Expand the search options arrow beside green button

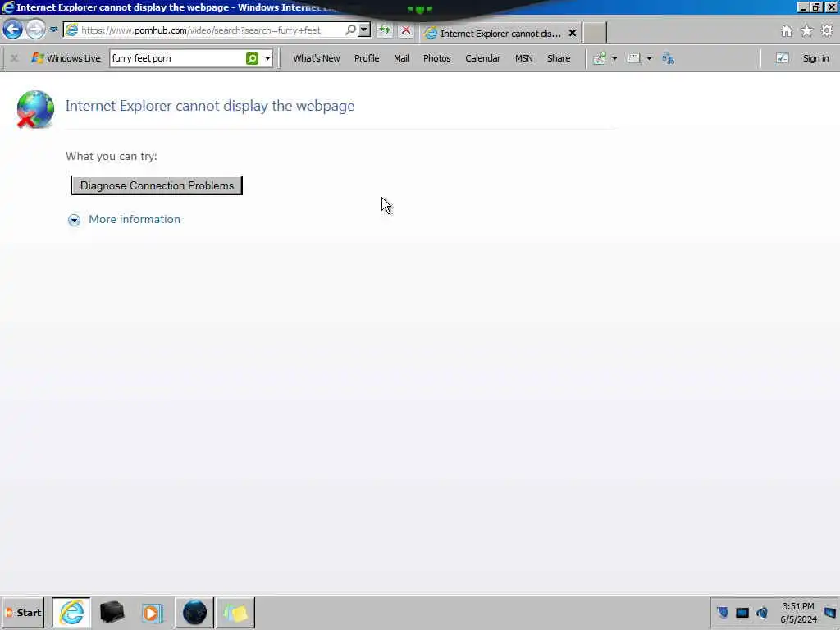267,58
